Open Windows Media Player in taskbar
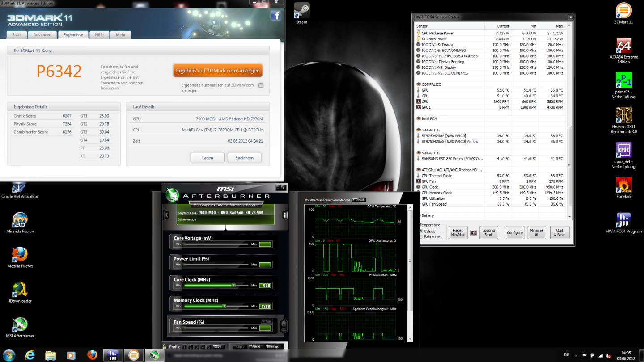Viewport: 644px width, 362px height. pos(71,355)
